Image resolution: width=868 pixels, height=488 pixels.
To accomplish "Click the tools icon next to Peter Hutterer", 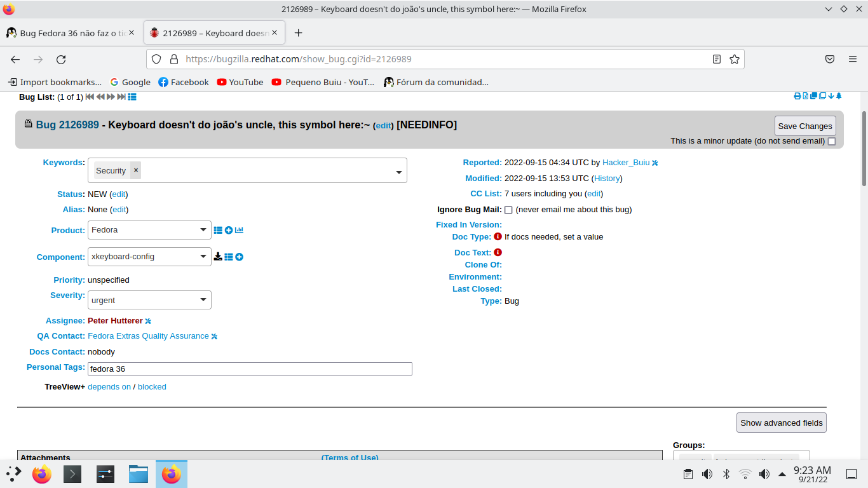I will coord(148,322).
